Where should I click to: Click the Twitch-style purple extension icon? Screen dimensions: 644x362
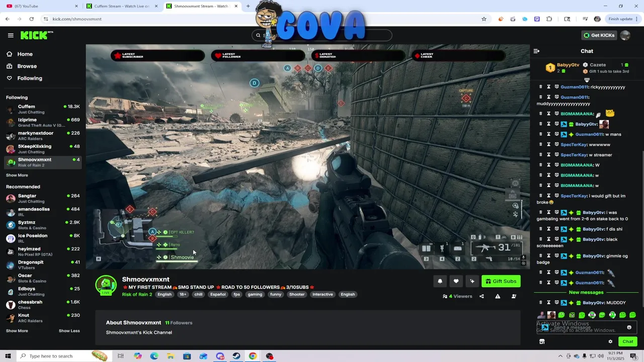[x=537, y=19]
